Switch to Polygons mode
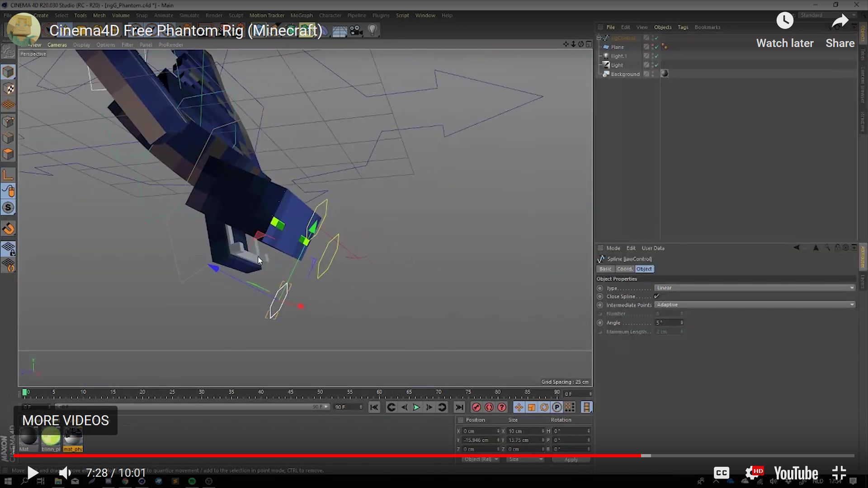The width and height of the screenshot is (868, 488). 9,154
